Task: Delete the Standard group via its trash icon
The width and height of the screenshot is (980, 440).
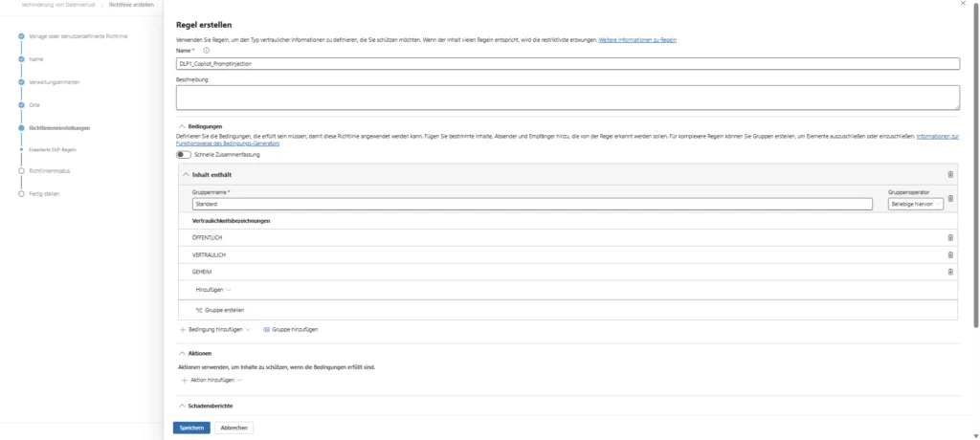Action: click(x=950, y=199)
